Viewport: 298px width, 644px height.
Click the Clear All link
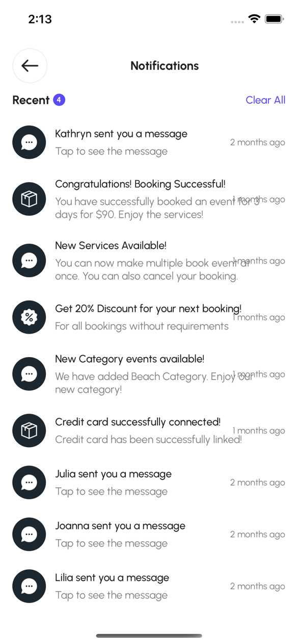[x=265, y=100]
